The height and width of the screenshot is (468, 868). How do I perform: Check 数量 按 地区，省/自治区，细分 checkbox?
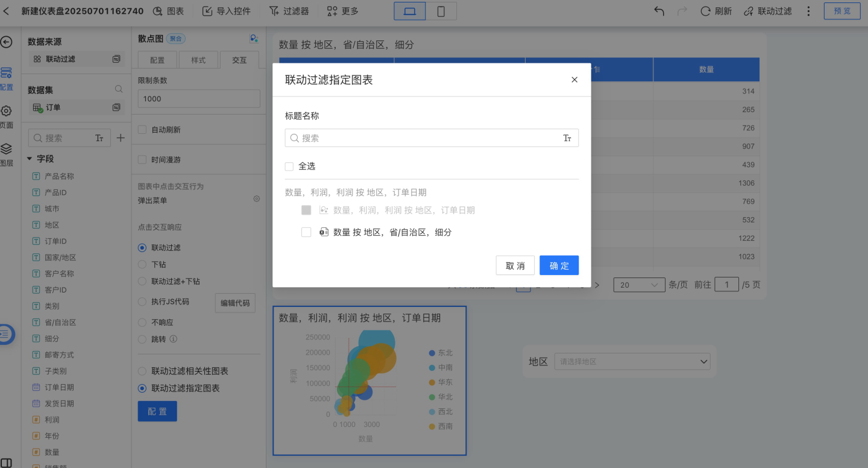[306, 232]
